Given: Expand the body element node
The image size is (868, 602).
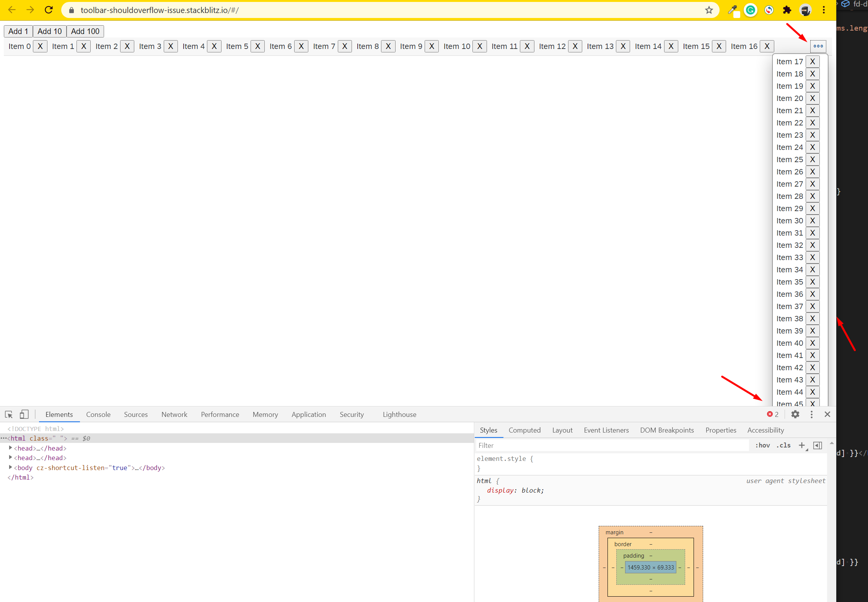Looking at the screenshot, I should 11,467.
